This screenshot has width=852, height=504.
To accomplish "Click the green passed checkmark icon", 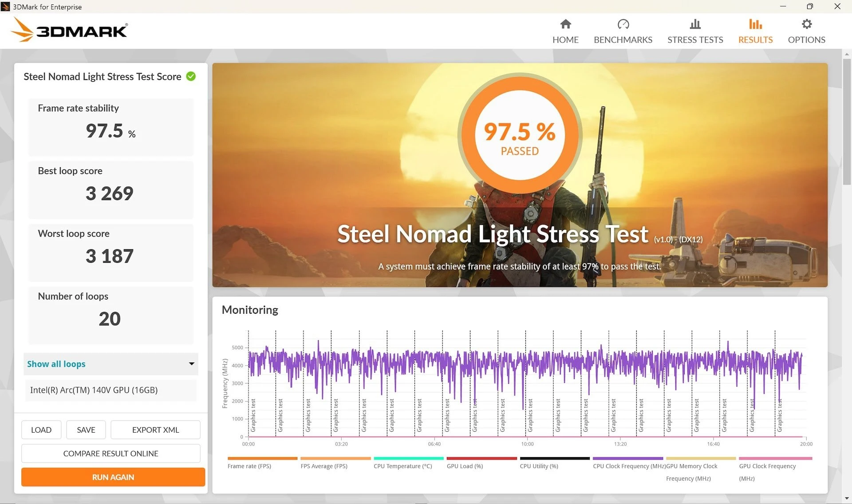I will 191,76.
